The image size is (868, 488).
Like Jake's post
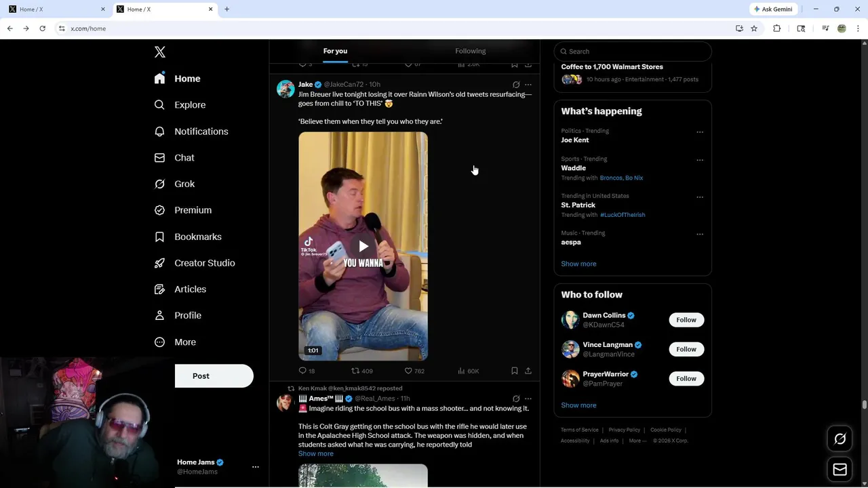click(414, 371)
